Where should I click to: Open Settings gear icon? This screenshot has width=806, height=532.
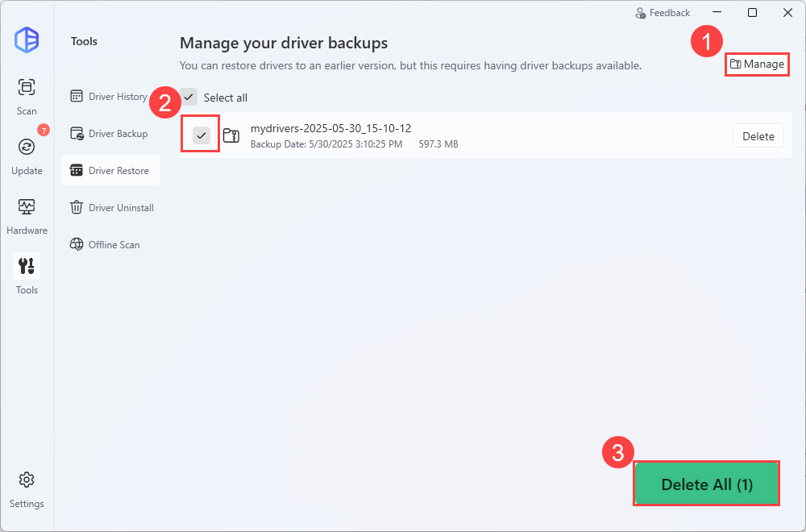27,480
